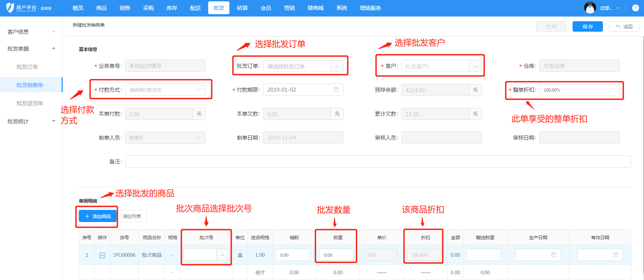Open the batch number ellipsis picker
Screen dimensions: 644x280
222,255
